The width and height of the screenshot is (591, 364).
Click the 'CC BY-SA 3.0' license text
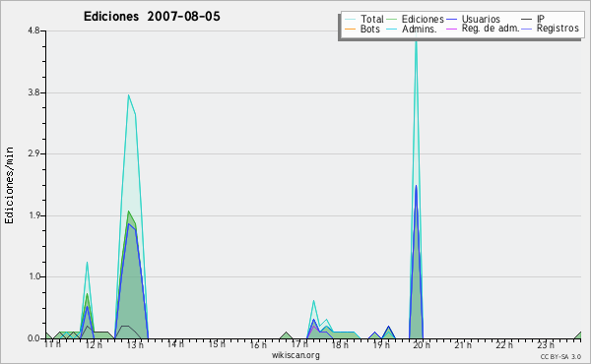[560, 356]
